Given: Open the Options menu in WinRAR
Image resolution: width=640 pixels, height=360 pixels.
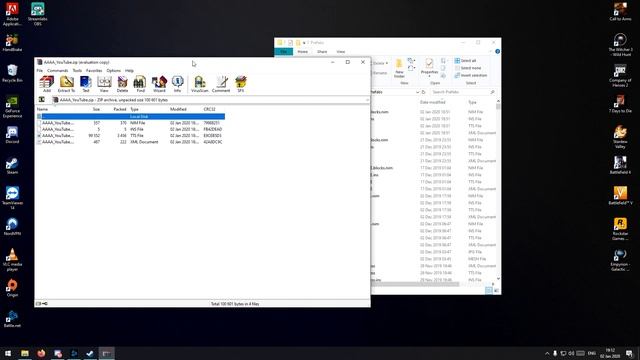Looking at the screenshot, I should pyautogui.click(x=113, y=71).
